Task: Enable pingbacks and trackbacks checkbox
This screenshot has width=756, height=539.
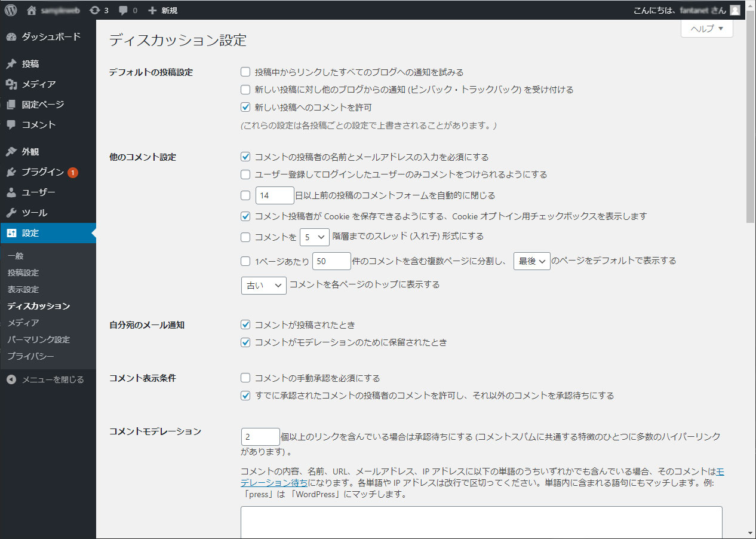Action: (x=245, y=90)
